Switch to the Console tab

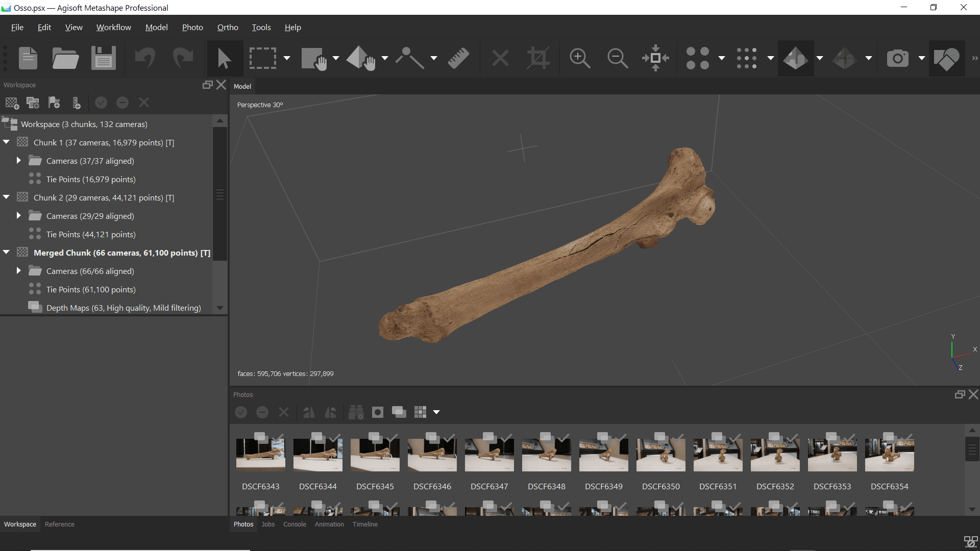coord(295,524)
